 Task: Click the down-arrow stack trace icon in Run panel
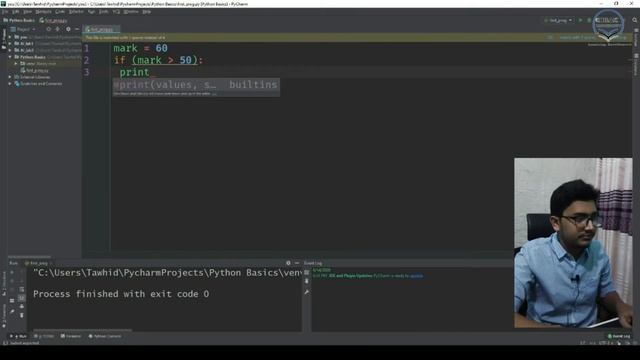click(x=22, y=281)
